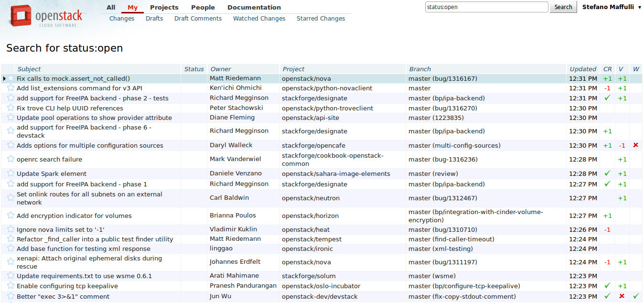
Task: Click the green checkmark on Update Spark element row
Action: (607, 173)
